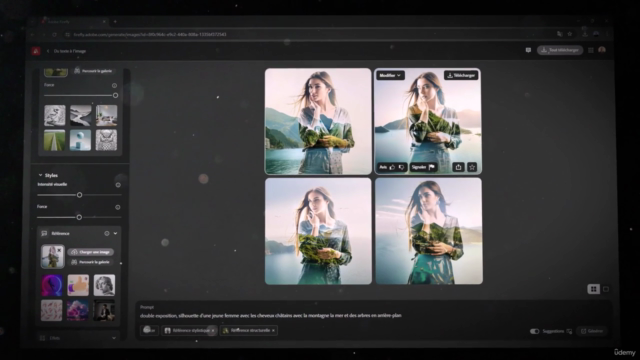Click Parcourir la galerie at panel top
This screenshot has height=360, width=640.
(93, 71)
